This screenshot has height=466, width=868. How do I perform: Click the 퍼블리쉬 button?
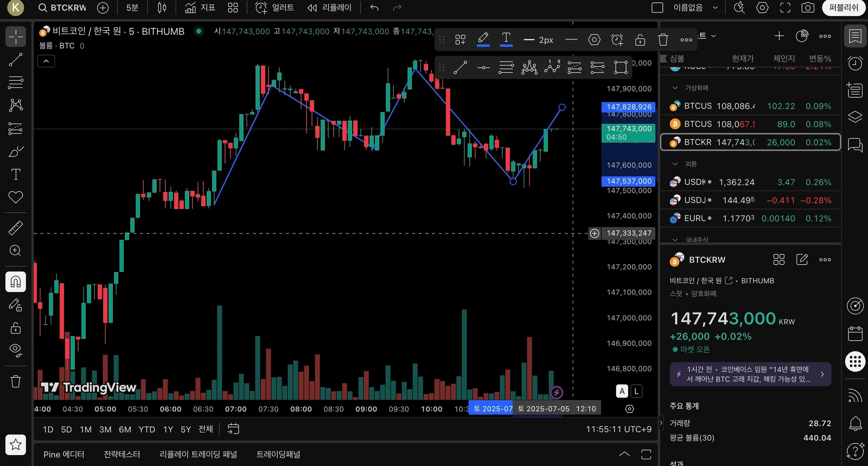point(844,8)
